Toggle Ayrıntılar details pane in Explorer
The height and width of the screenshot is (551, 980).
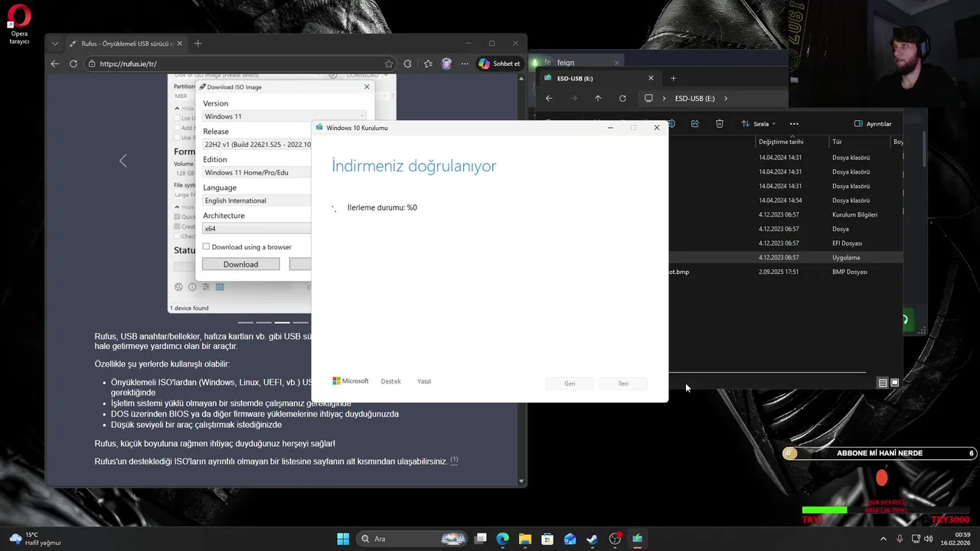(873, 123)
